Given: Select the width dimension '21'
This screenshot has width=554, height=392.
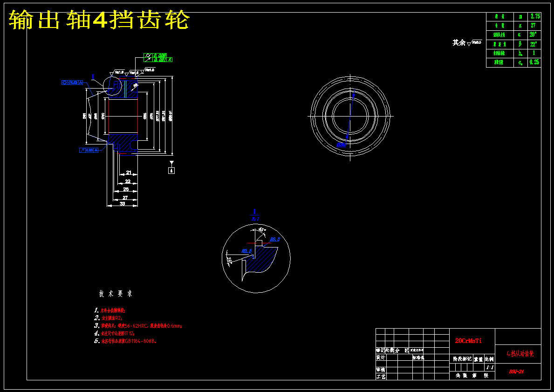Looking at the screenshot, I should pos(129,173).
